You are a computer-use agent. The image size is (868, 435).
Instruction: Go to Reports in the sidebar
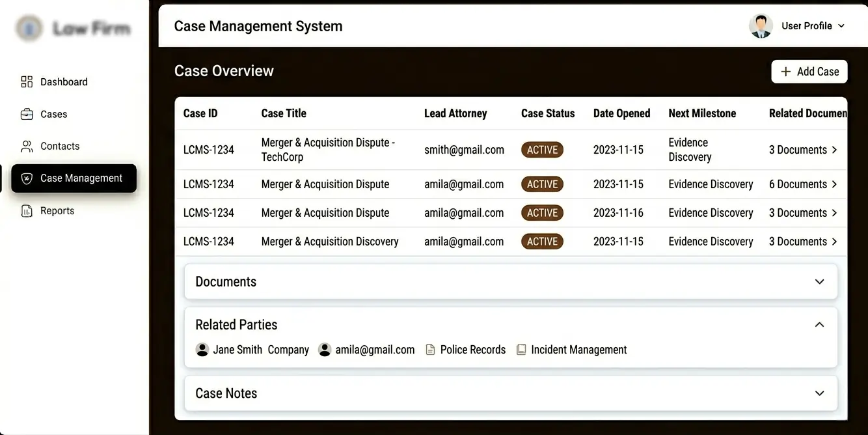pyautogui.click(x=57, y=211)
